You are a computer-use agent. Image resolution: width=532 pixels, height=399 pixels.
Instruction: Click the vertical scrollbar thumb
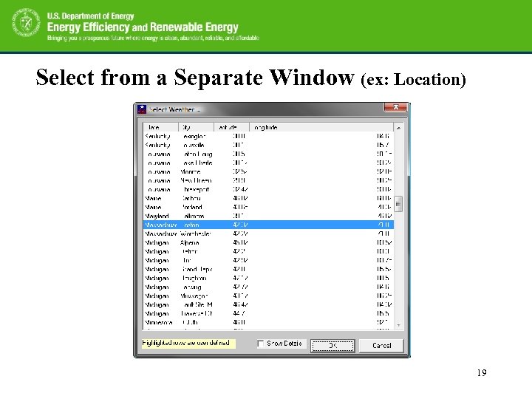tap(399, 204)
